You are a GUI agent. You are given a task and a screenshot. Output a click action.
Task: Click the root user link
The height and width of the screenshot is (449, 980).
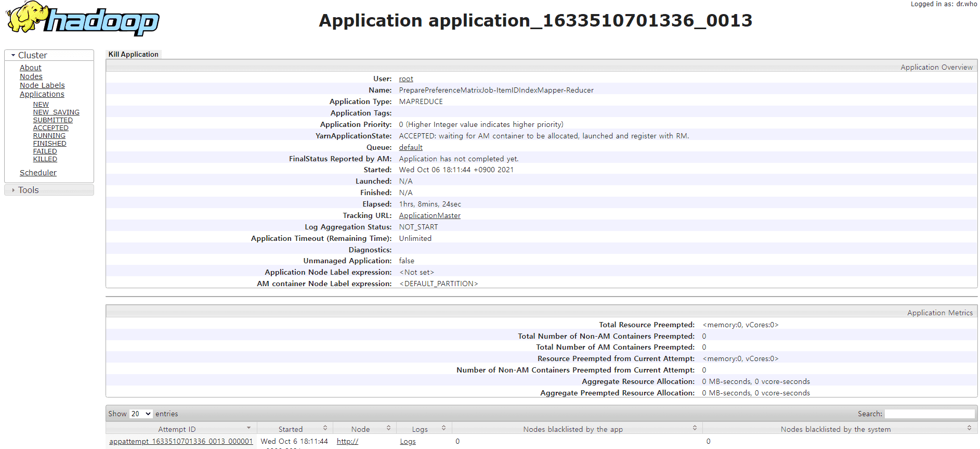pos(406,79)
